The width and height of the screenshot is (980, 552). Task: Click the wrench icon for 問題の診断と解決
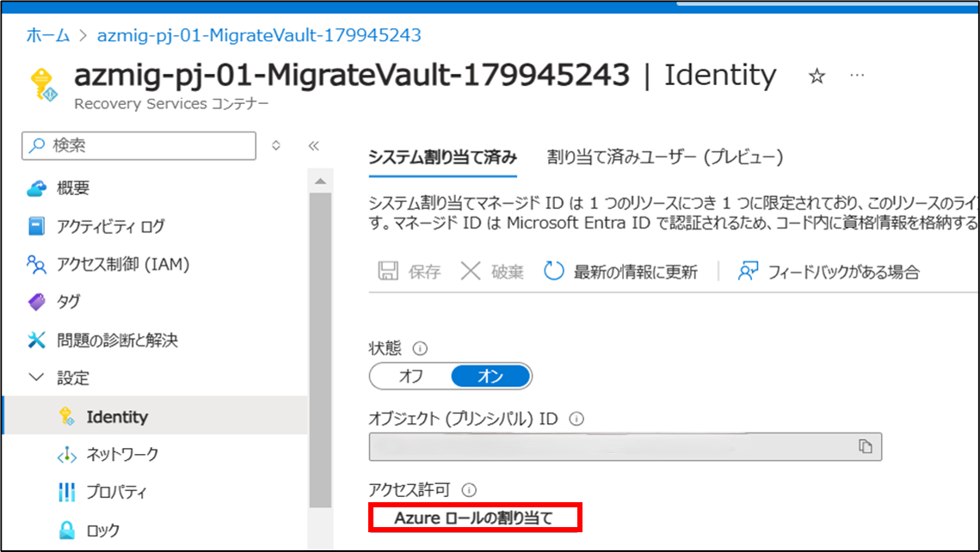(x=36, y=340)
